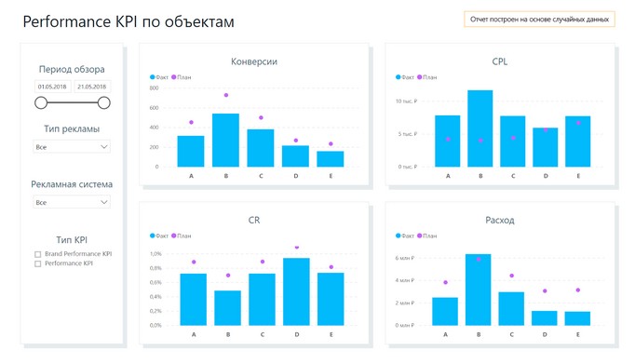Click the blue Факт legend dot in CR chart
This screenshot has height=364, width=635.
(x=153, y=236)
